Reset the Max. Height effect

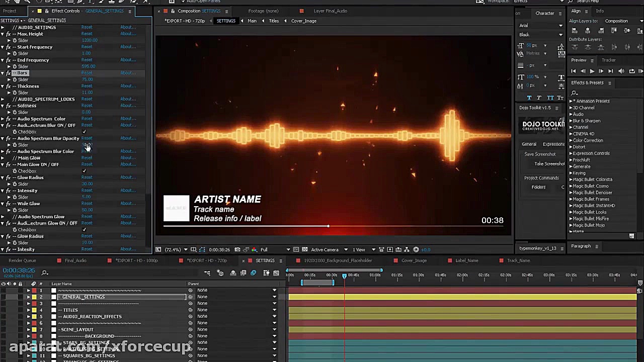87,34
